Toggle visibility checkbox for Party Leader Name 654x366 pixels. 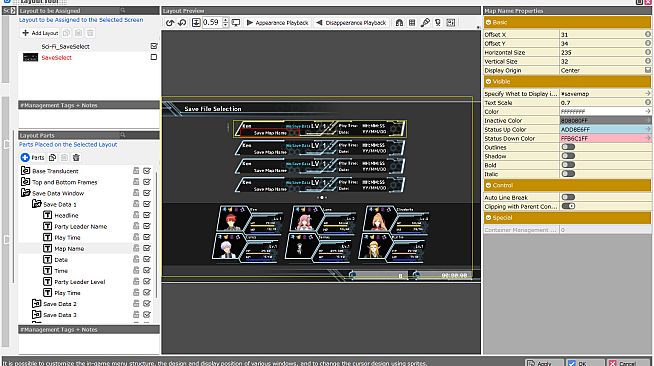[147, 226]
